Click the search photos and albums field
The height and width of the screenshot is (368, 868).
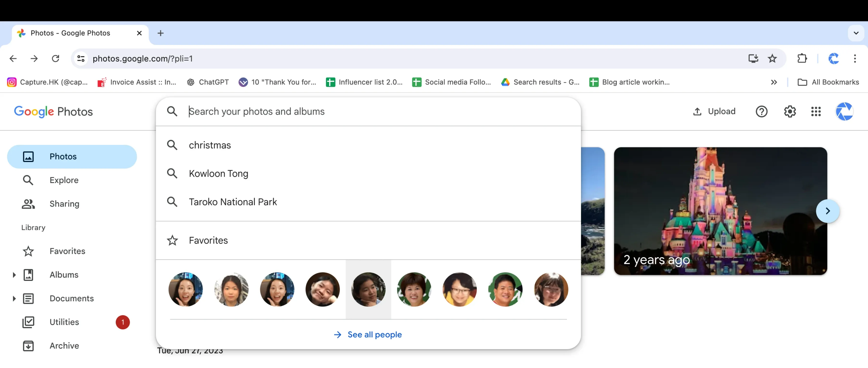pyautogui.click(x=371, y=111)
